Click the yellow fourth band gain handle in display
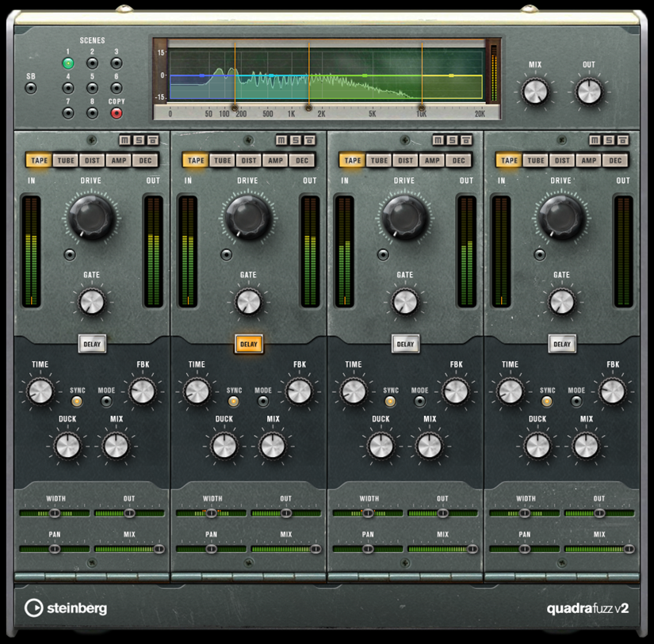This screenshot has width=654, height=644. tap(451, 75)
